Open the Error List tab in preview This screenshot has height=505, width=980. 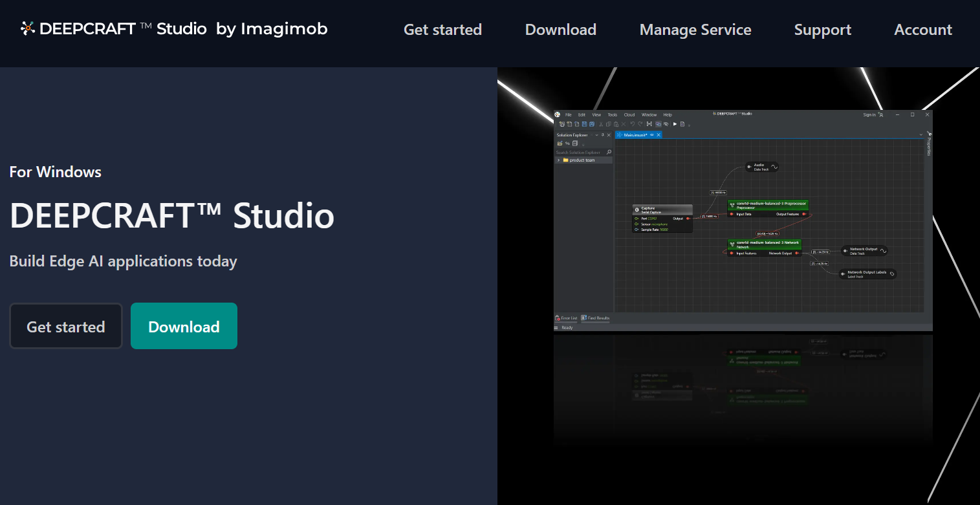click(567, 318)
